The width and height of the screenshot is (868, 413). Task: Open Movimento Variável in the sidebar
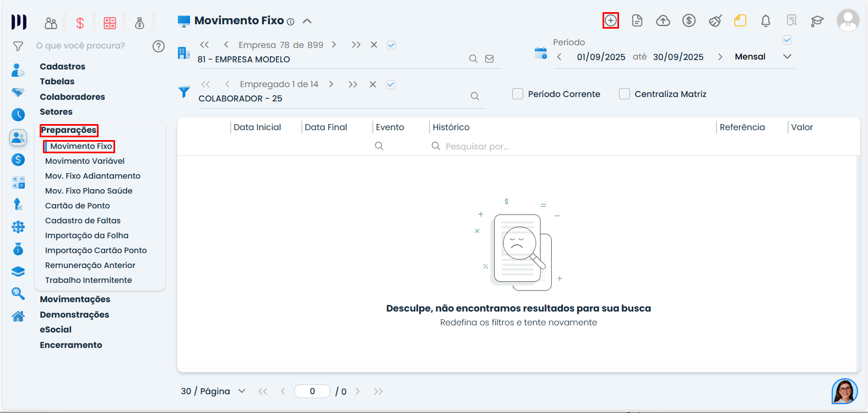pos(85,161)
